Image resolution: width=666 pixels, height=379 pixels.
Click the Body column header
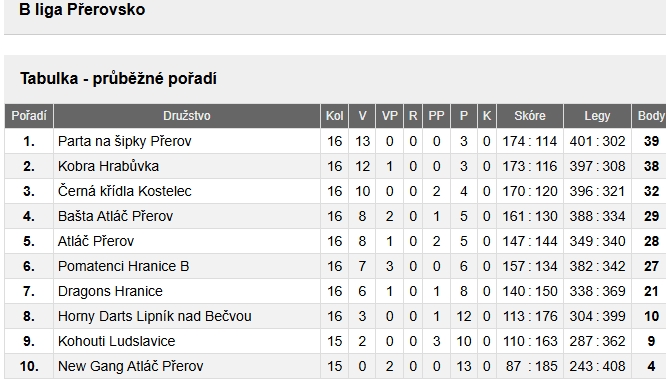click(x=650, y=116)
